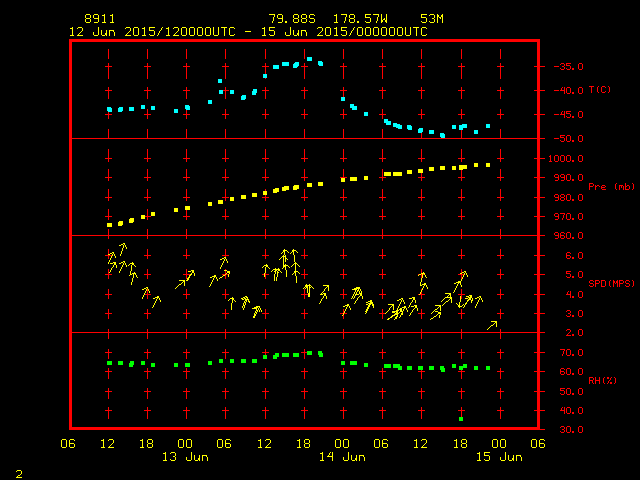Click the 13 Jun date label
Image resolution: width=640 pixels, height=480 pixels.
185,457
